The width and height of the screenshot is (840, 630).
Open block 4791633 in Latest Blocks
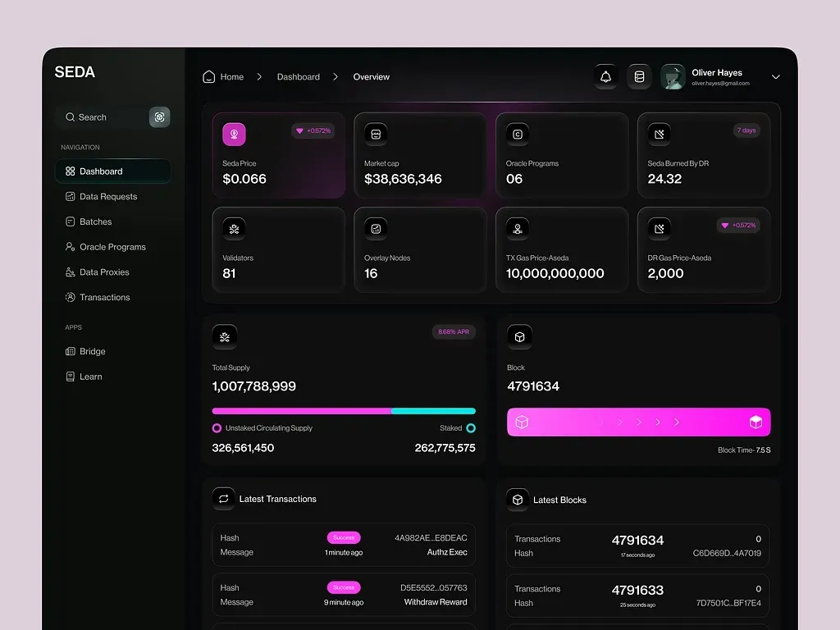pos(637,596)
